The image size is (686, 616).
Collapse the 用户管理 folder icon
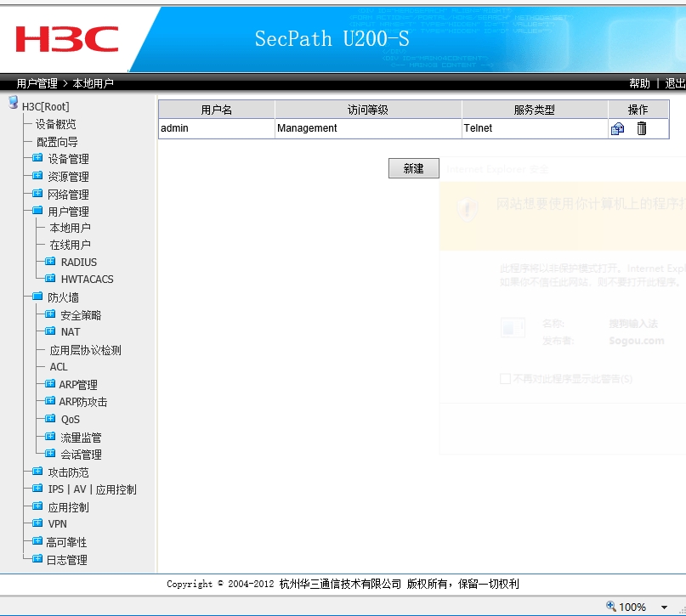[37, 210]
